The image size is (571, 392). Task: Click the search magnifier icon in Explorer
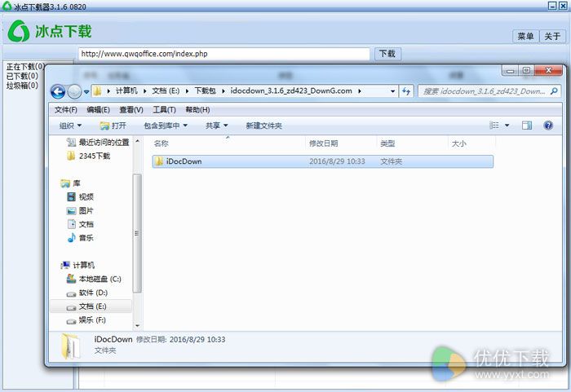(554, 91)
